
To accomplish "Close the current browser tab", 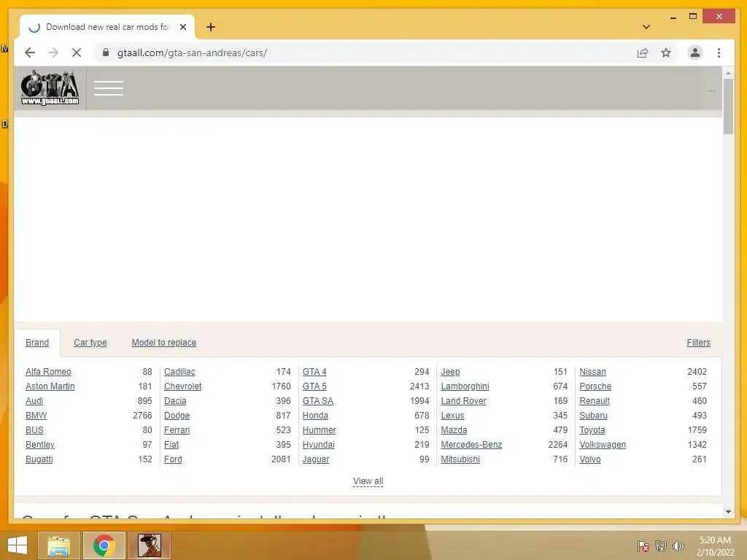I will click(183, 27).
